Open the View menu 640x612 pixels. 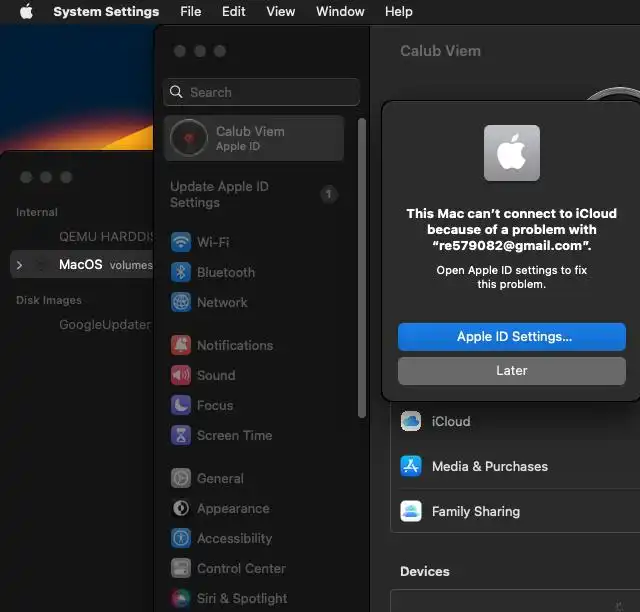pos(280,11)
